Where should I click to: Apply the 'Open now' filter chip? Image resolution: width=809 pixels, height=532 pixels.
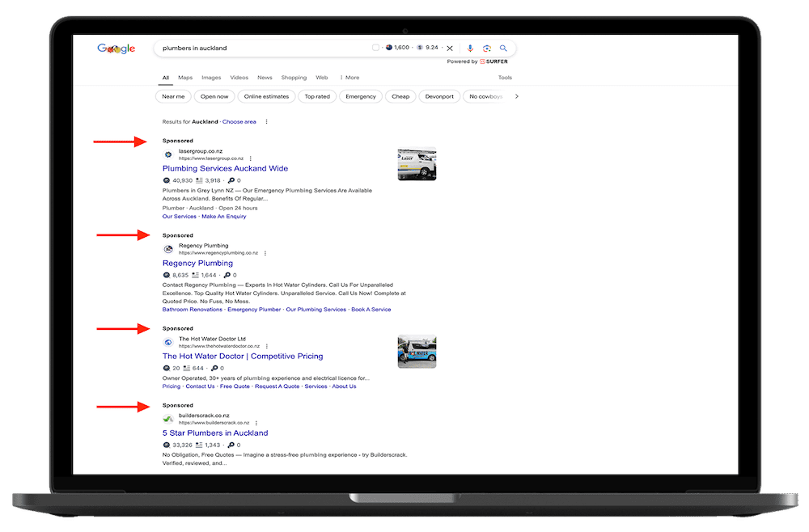coord(214,96)
